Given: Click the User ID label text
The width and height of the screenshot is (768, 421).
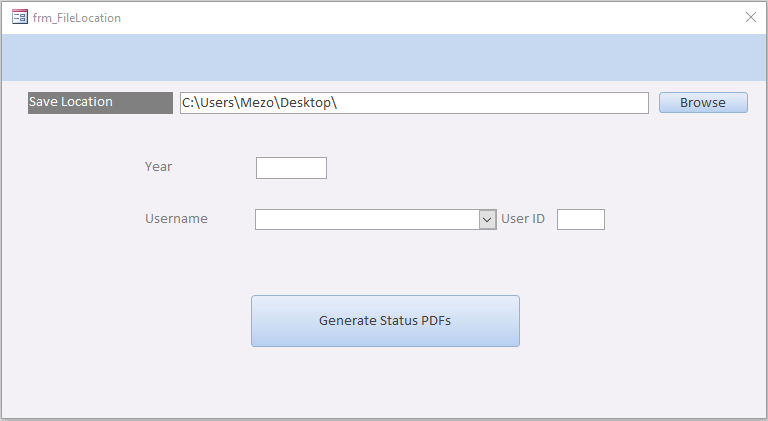Looking at the screenshot, I should coord(523,218).
